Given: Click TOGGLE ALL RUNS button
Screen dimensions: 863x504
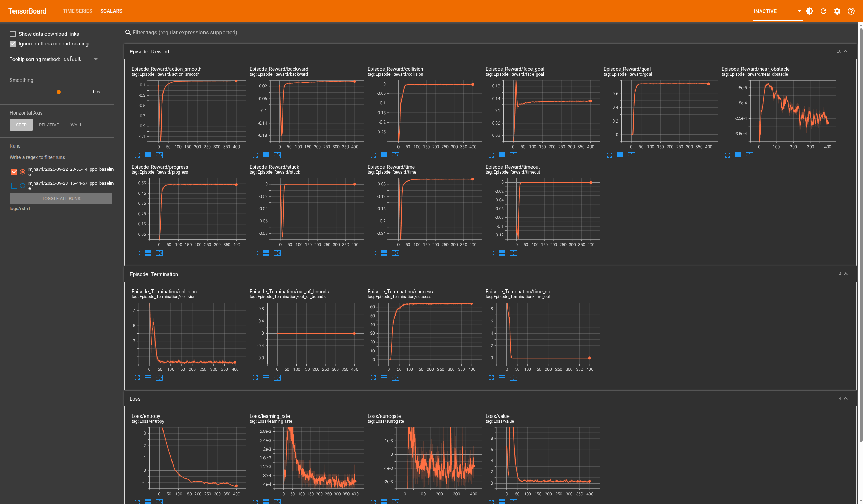Looking at the screenshot, I should click(61, 199).
